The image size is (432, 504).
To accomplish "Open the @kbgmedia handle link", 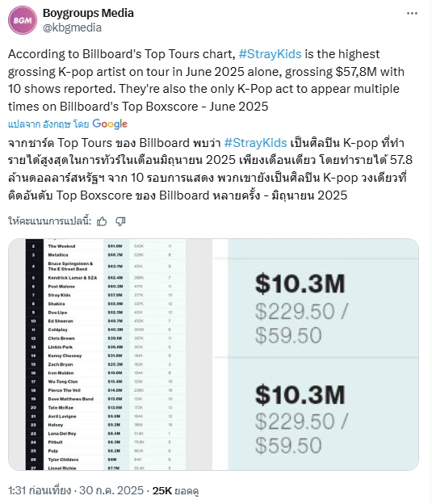I will point(73,27).
